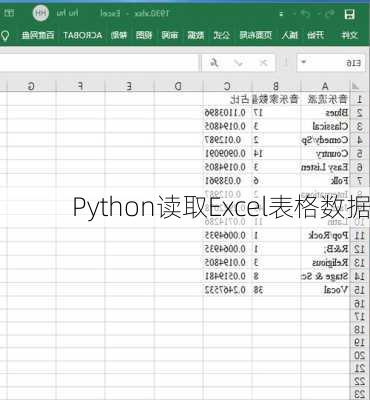
Task: Click the Redo arrow icon
Action: click(306, 14)
